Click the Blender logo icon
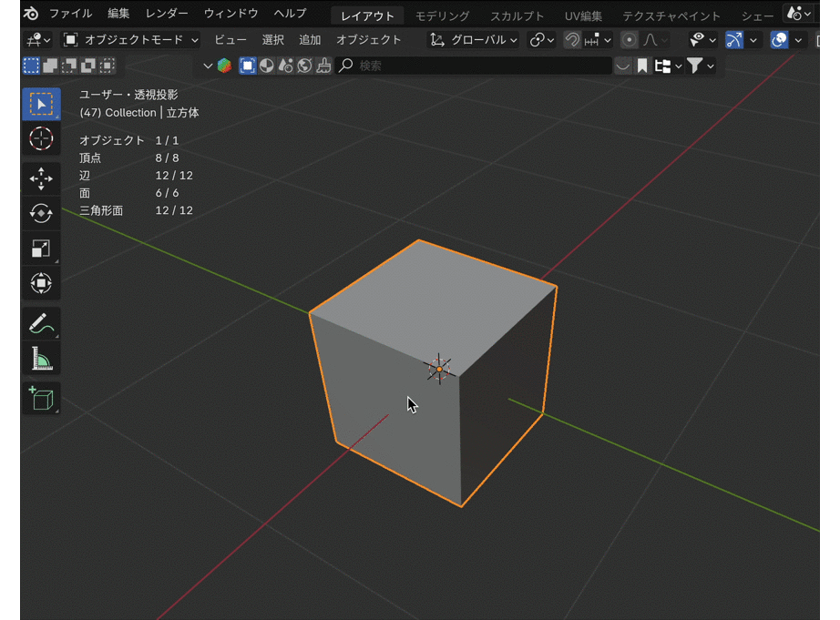Image resolution: width=840 pixels, height=620 pixels. pos(31,14)
